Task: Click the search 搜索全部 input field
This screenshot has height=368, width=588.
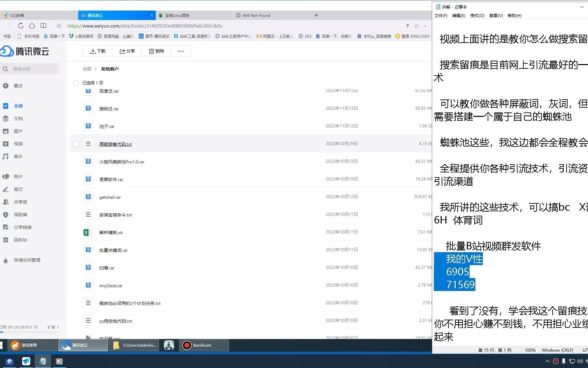Action: [30, 69]
